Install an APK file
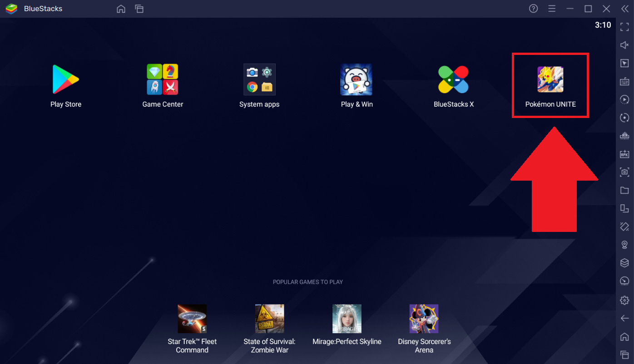The width and height of the screenshot is (634, 364). [624, 154]
